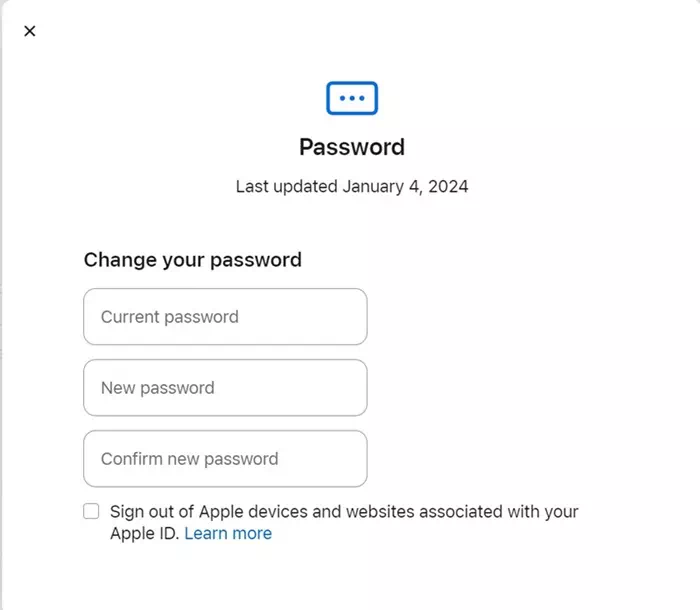
Task: Click the blue password dots icon
Action: [352, 98]
